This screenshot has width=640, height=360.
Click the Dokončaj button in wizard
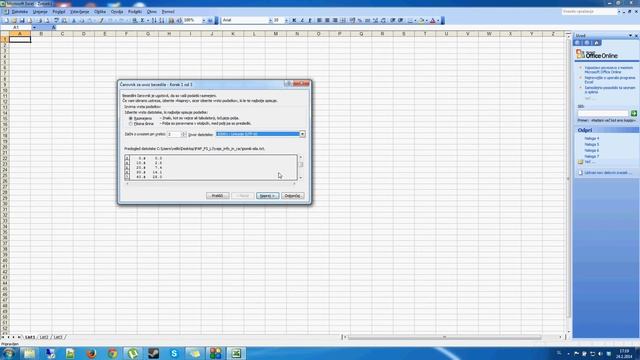pos(293,196)
